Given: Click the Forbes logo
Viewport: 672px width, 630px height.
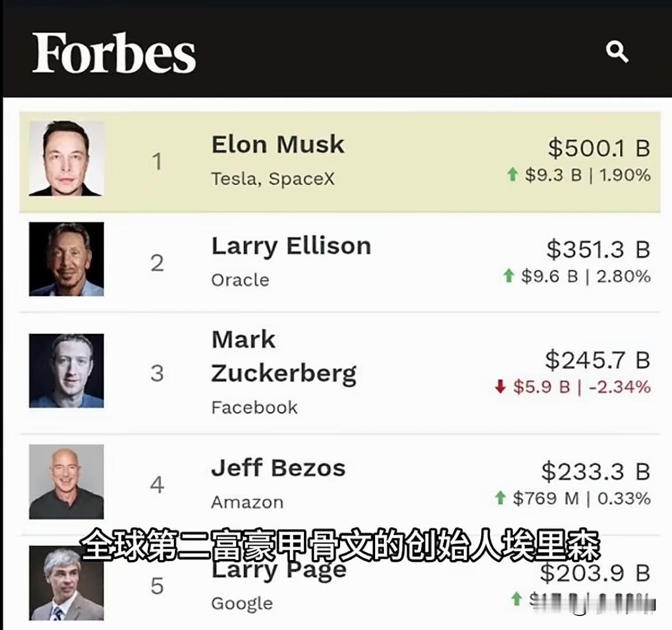Looking at the screenshot, I should click(114, 53).
